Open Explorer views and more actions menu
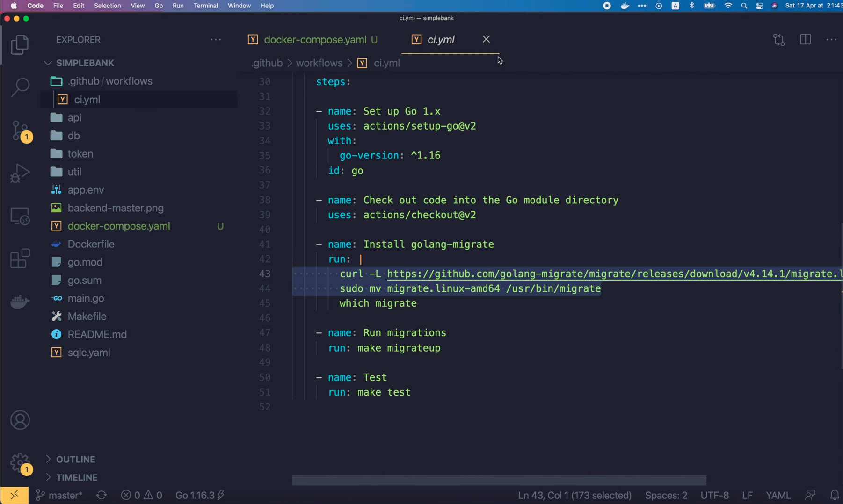The image size is (843, 504). [216, 40]
